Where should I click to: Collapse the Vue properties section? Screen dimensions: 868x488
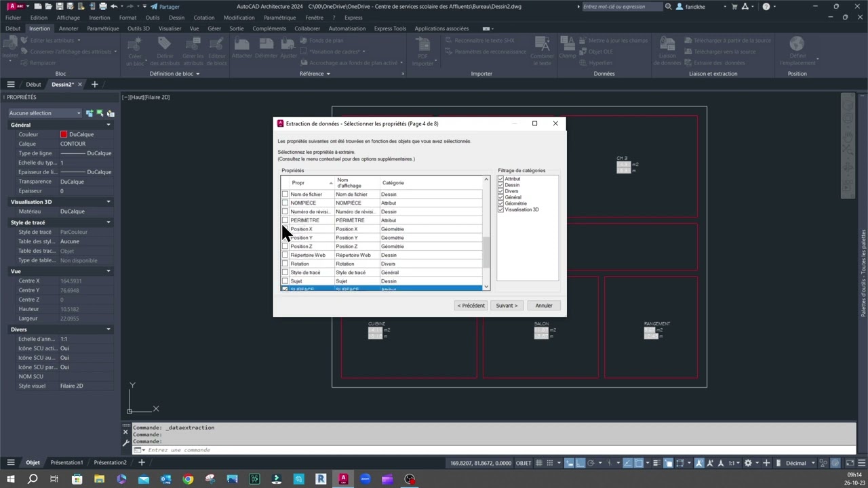(108, 271)
